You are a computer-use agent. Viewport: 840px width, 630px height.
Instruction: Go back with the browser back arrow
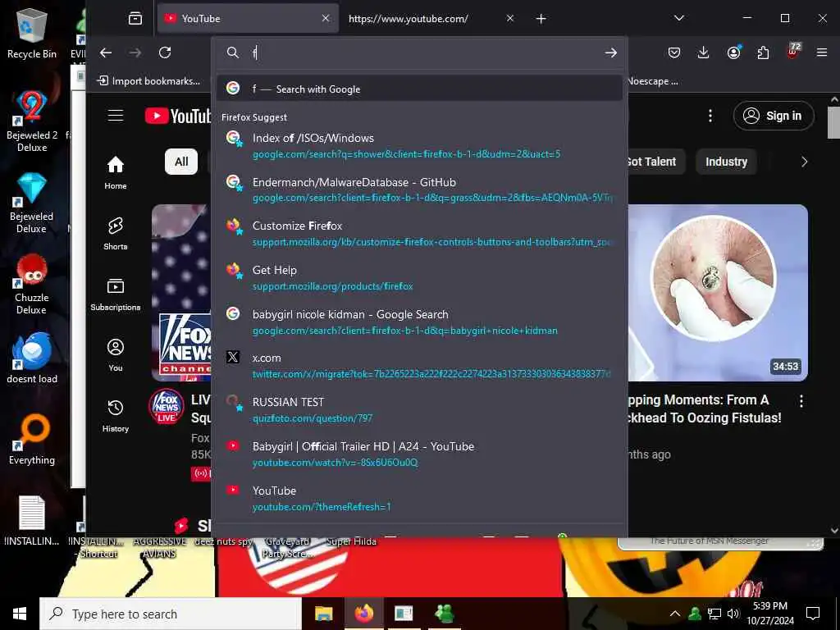[x=106, y=52]
